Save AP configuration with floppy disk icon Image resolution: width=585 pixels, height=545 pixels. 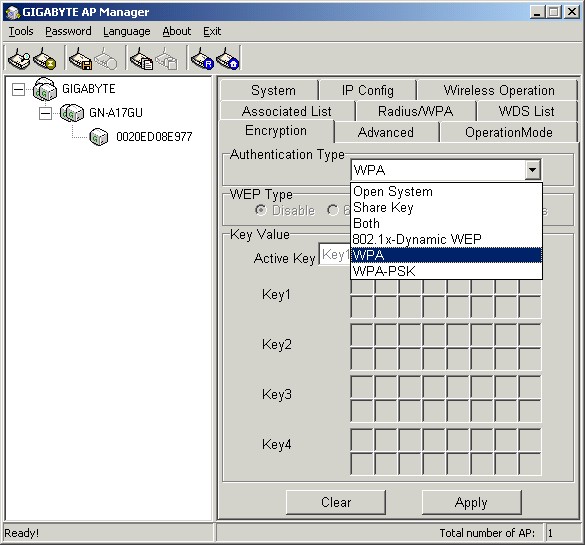click(80, 59)
